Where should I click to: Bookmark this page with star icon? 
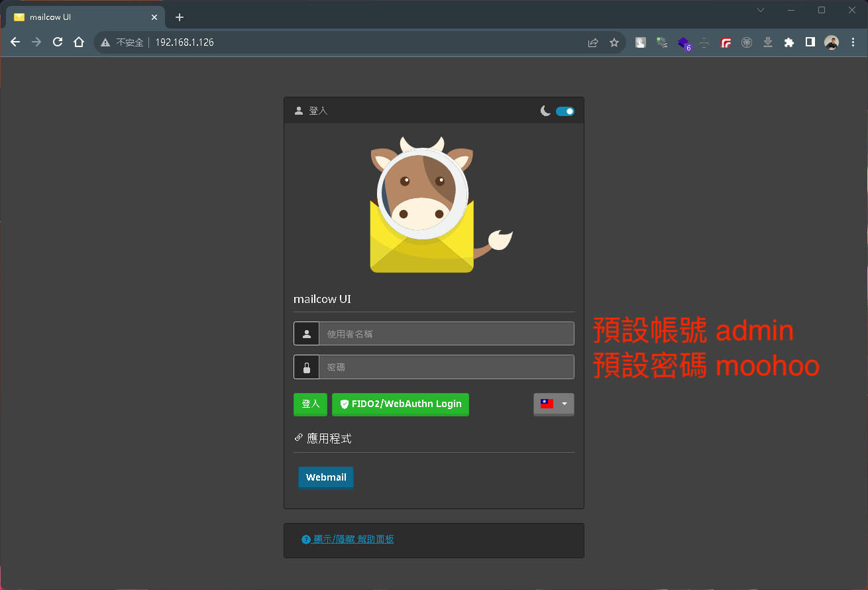(x=614, y=42)
